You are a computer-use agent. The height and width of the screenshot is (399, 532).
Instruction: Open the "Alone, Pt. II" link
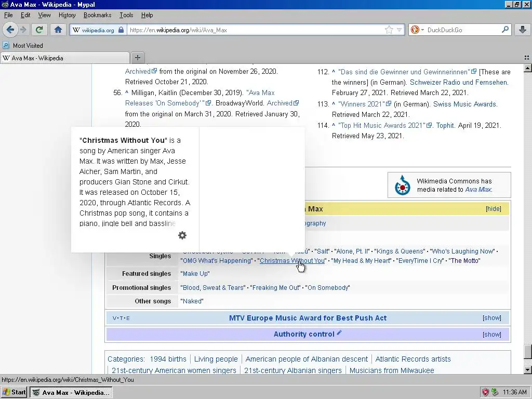tap(352, 251)
